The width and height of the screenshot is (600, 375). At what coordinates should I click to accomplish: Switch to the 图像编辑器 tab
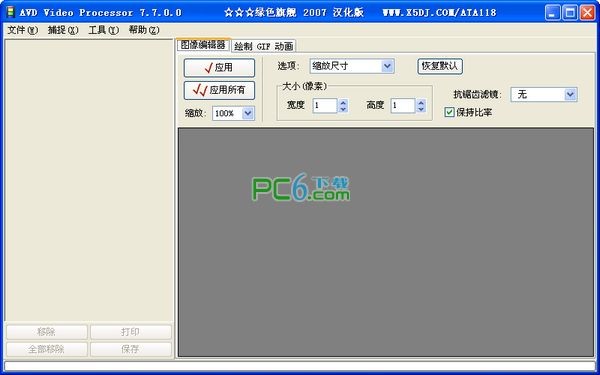(x=203, y=45)
